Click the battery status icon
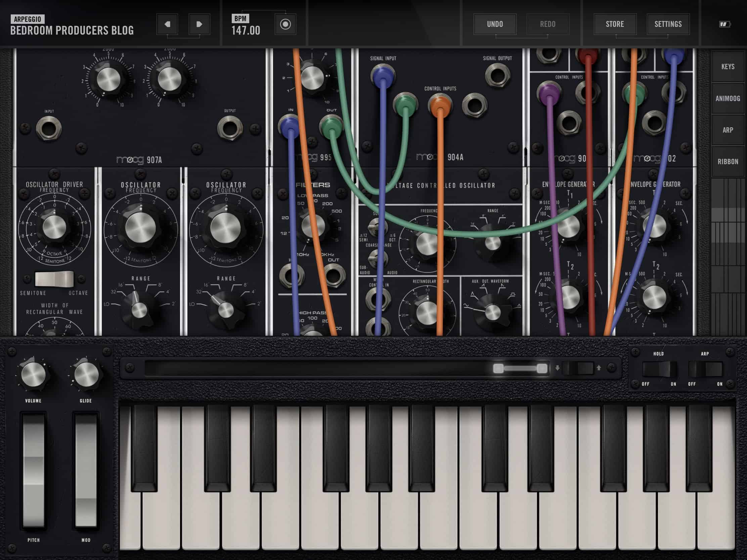 [x=725, y=24]
